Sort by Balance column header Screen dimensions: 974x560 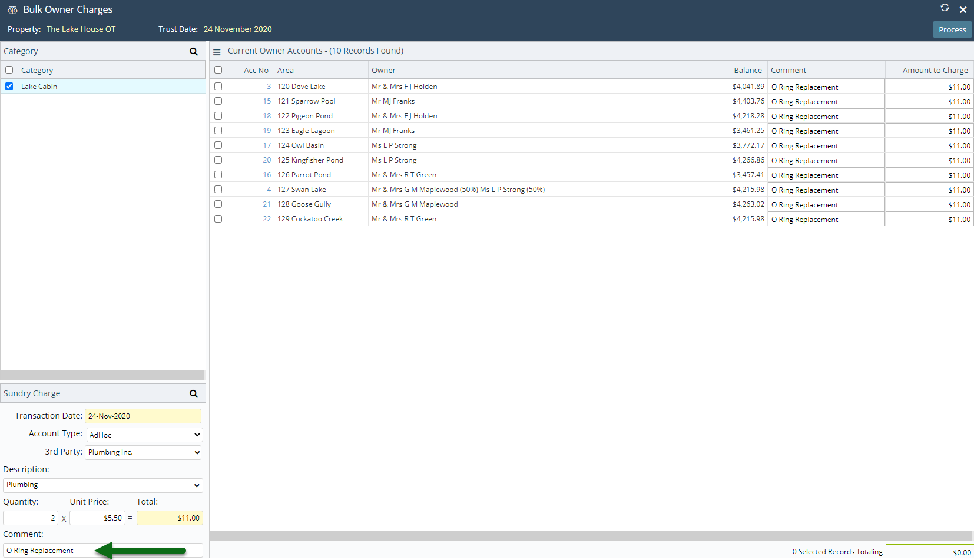coord(748,70)
